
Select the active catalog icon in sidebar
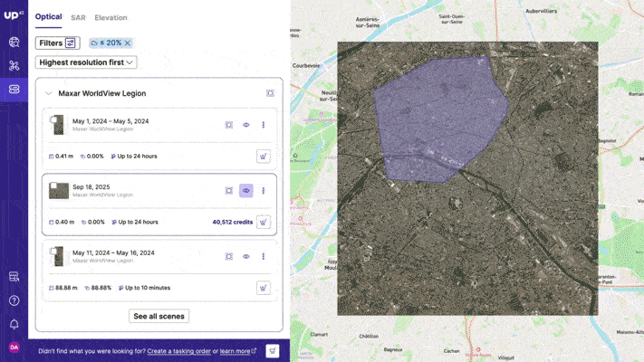pyautogui.click(x=14, y=89)
